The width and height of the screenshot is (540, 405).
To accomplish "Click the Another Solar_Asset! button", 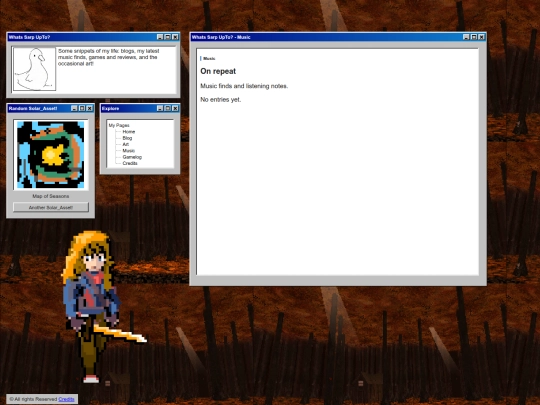I will point(51,207).
